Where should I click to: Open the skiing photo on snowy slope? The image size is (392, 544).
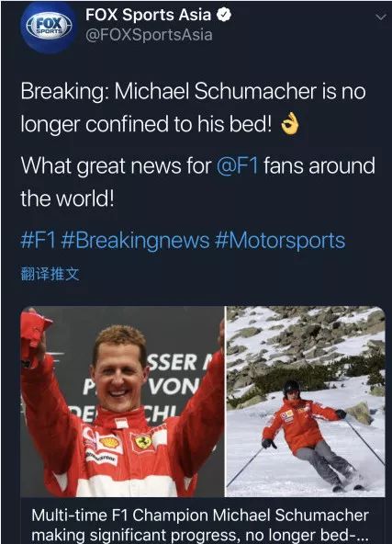(x=306, y=402)
